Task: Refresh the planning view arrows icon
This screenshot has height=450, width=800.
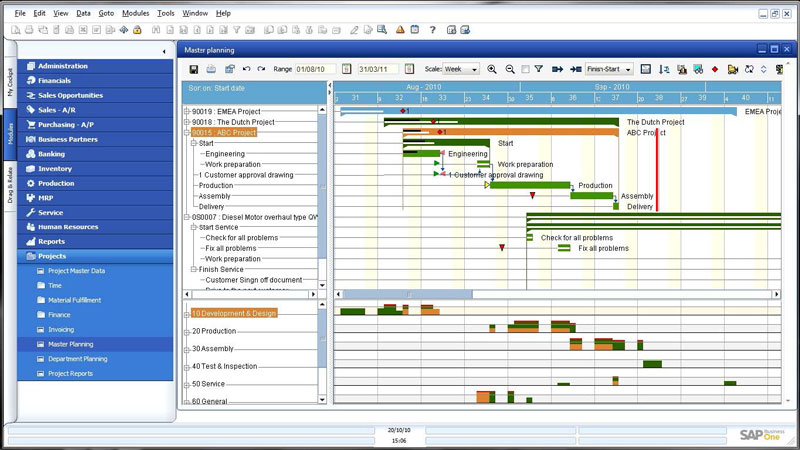Action: [x=749, y=69]
